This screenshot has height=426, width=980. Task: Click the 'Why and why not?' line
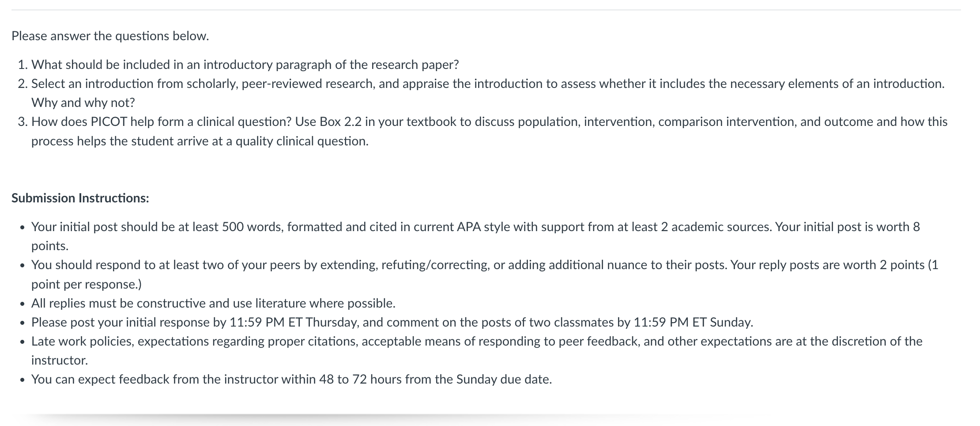click(x=83, y=103)
